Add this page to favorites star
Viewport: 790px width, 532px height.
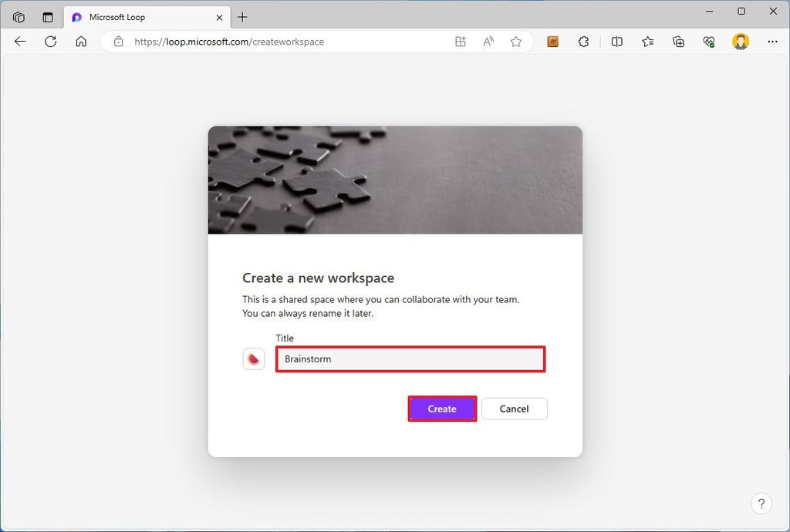[x=515, y=42]
